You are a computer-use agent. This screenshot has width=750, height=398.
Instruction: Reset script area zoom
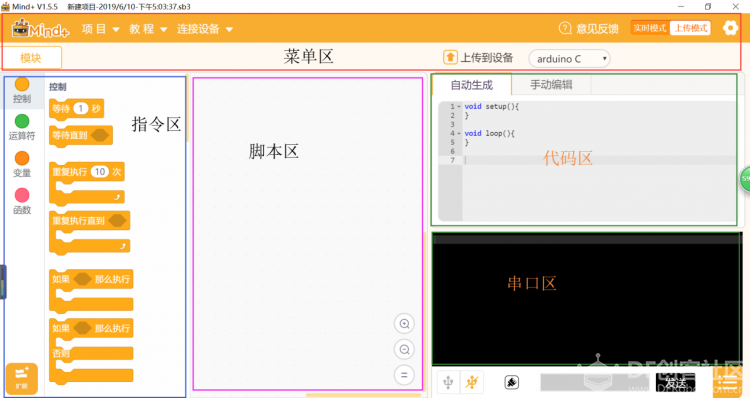click(404, 375)
